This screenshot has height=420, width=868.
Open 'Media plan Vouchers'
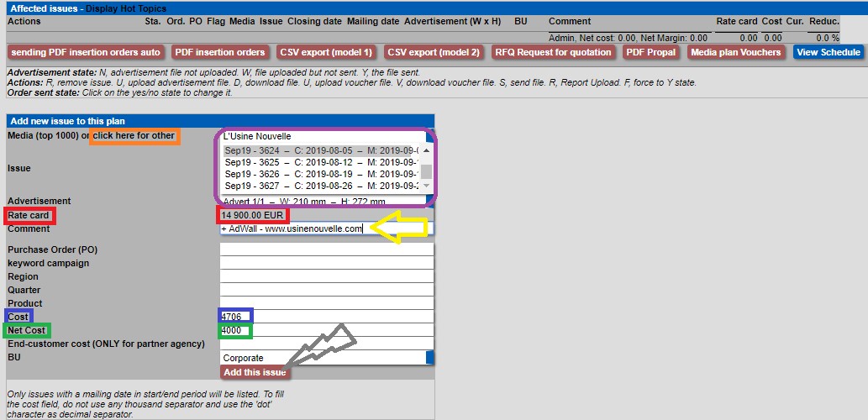(736, 52)
